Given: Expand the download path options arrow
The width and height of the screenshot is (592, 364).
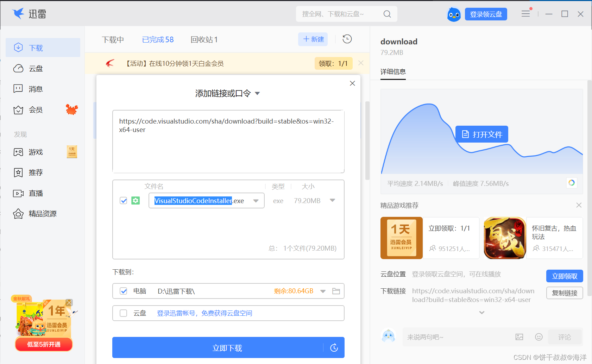Looking at the screenshot, I should click(x=323, y=291).
